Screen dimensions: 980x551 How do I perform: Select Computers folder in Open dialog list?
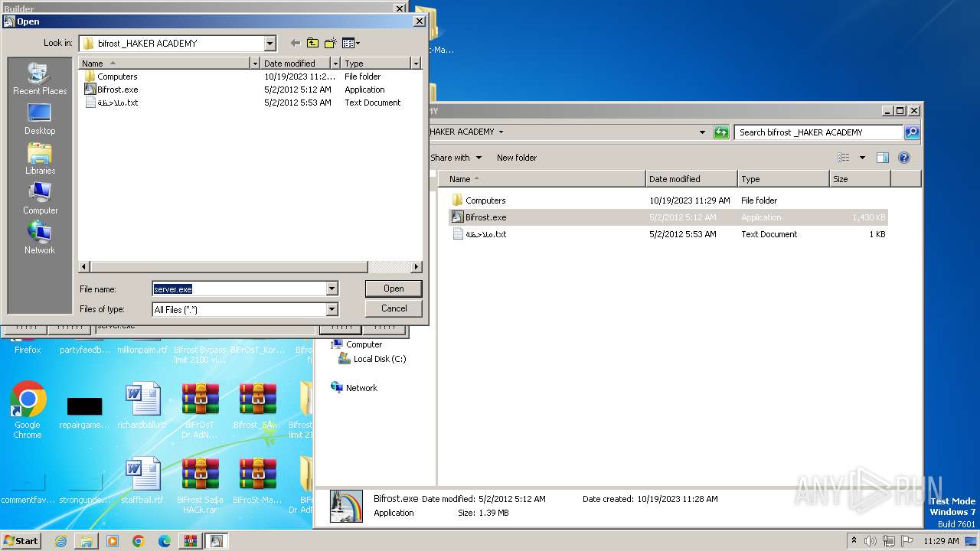tap(110, 77)
